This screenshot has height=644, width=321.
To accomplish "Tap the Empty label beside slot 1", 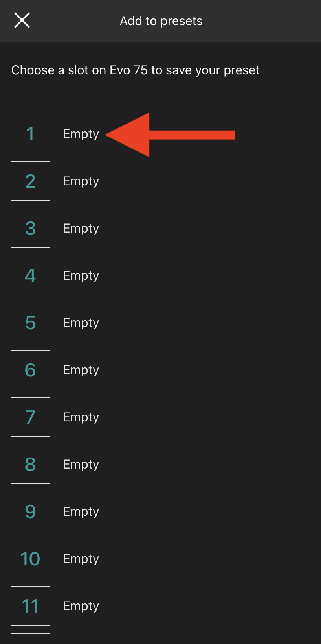I will (81, 134).
